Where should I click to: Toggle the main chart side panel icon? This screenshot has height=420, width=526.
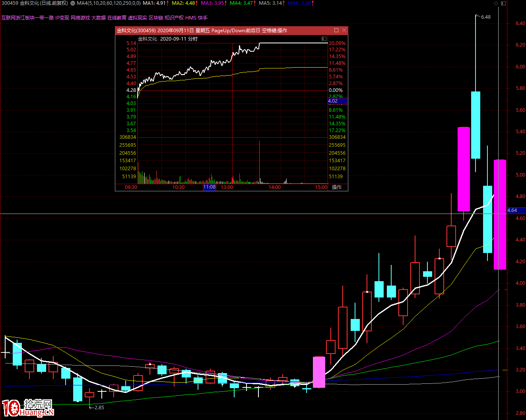click(x=503, y=3)
